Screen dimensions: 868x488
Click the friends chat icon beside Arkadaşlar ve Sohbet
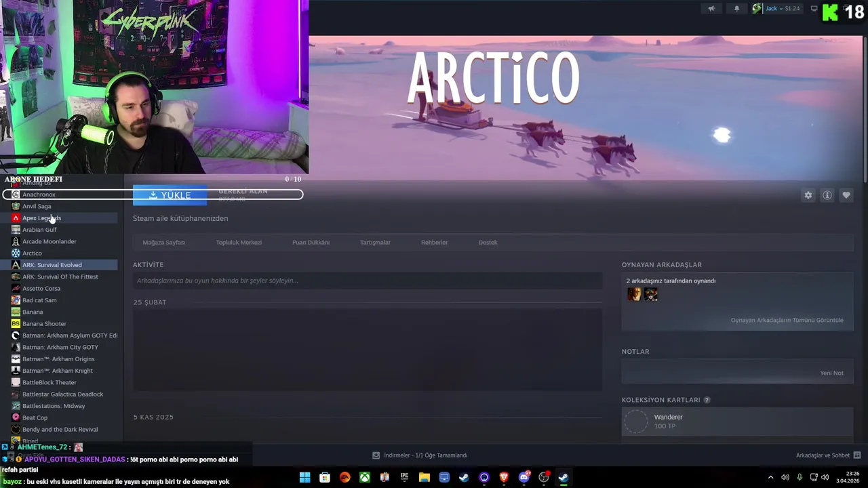[857, 455]
